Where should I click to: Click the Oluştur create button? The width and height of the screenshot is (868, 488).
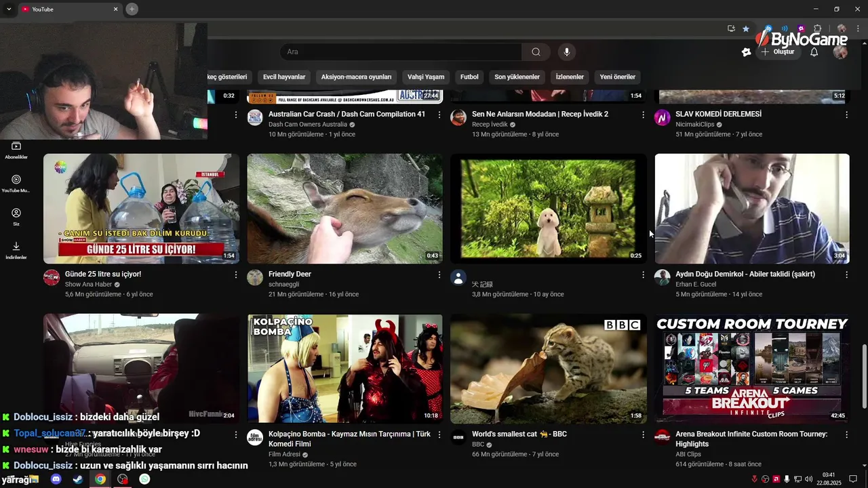(x=778, y=52)
